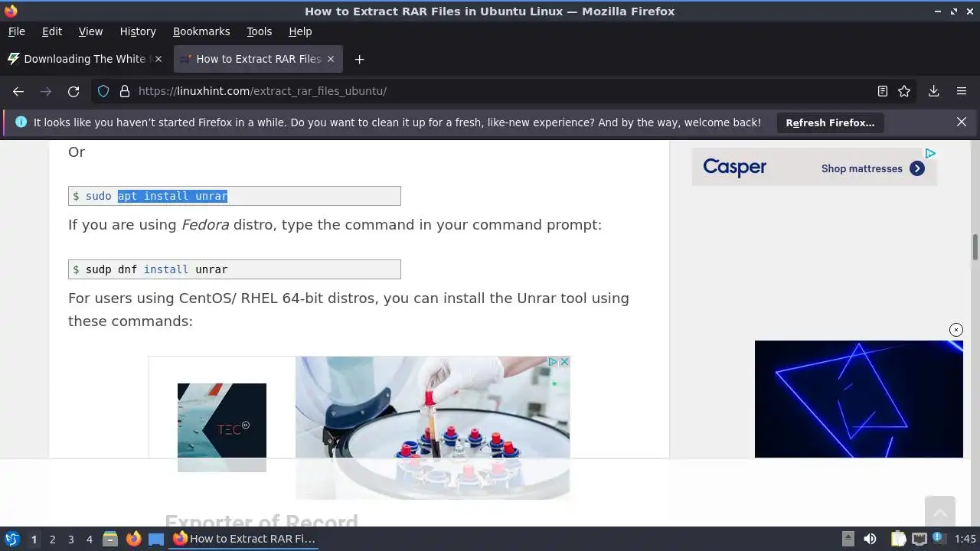Viewport: 980px width, 551px height.
Task: Close the inline ad with X icon
Action: pos(564,361)
